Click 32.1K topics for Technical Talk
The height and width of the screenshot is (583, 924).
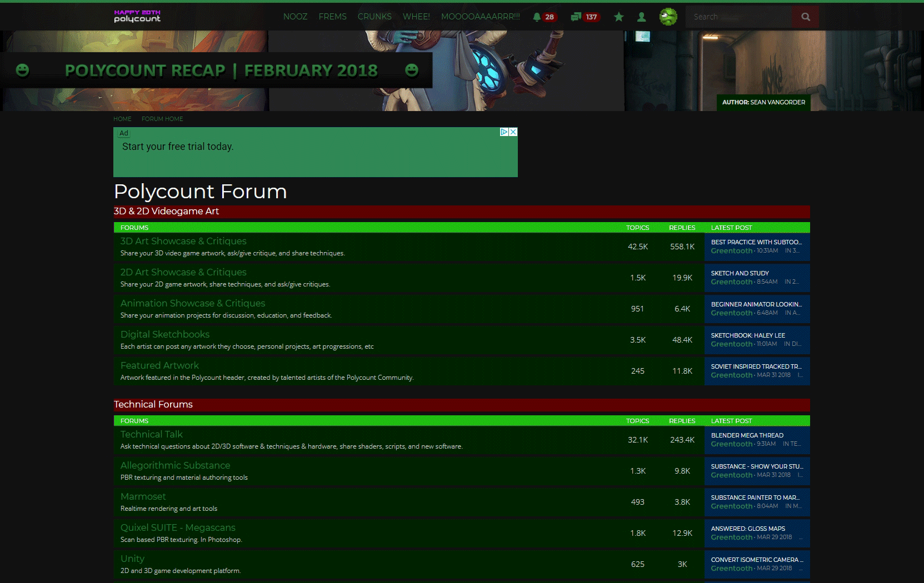(638, 440)
